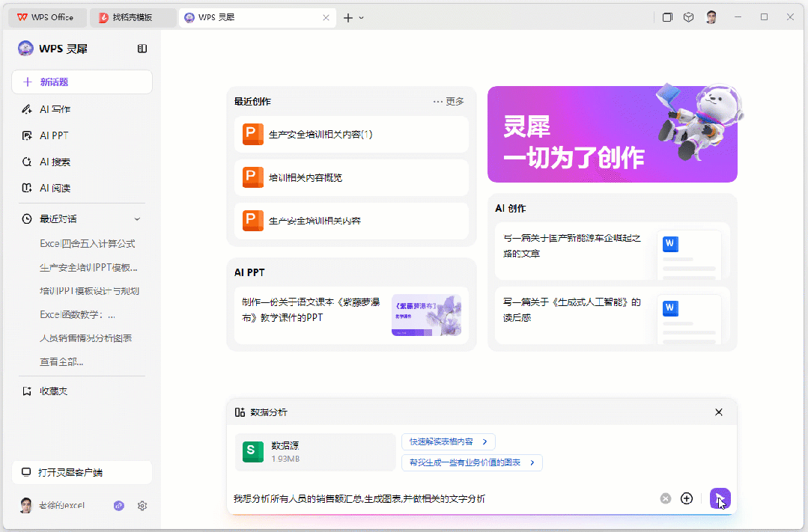Image resolution: width=808 pixels, height=532 pixels.
Task: Click Word icon in 生成式人工智能 card
Action: (670, 308)
